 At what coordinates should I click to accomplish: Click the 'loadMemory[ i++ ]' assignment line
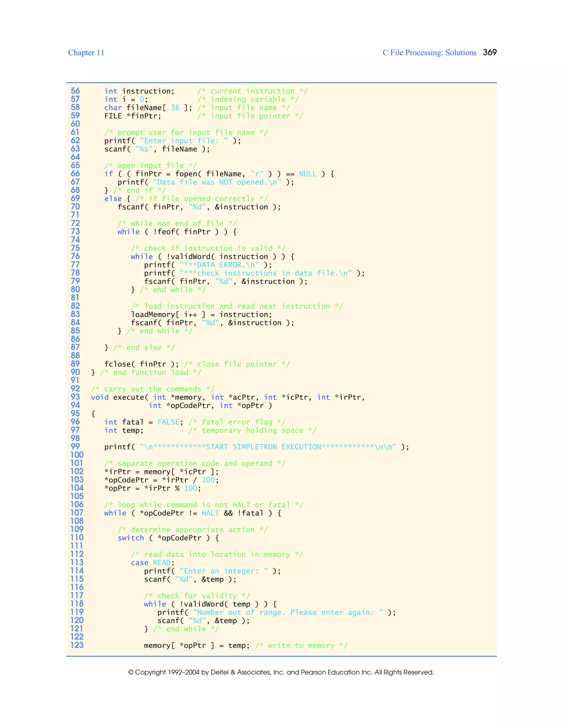[201, 314]
